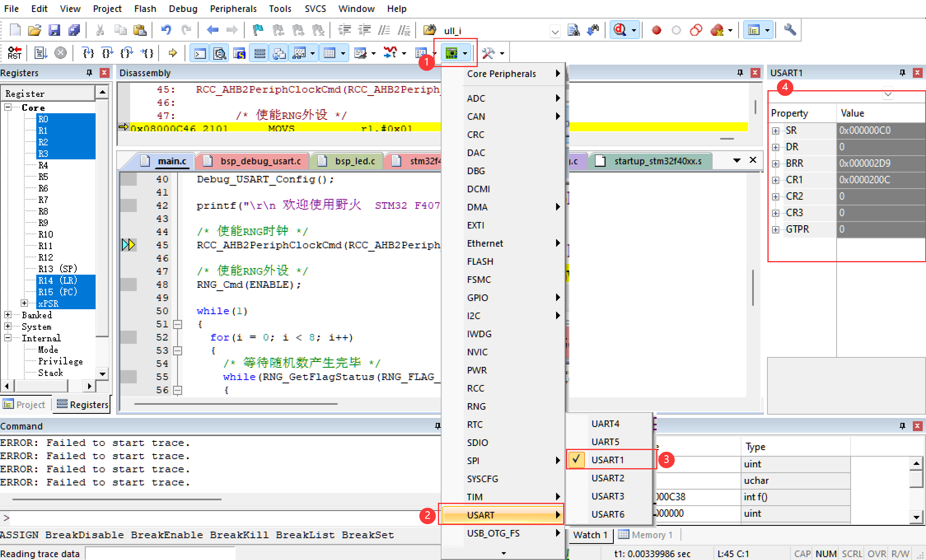Click the Insert/Remove Breakpoint red dot icon
This screenshot has height=560, width=926.
coord(656,30)
